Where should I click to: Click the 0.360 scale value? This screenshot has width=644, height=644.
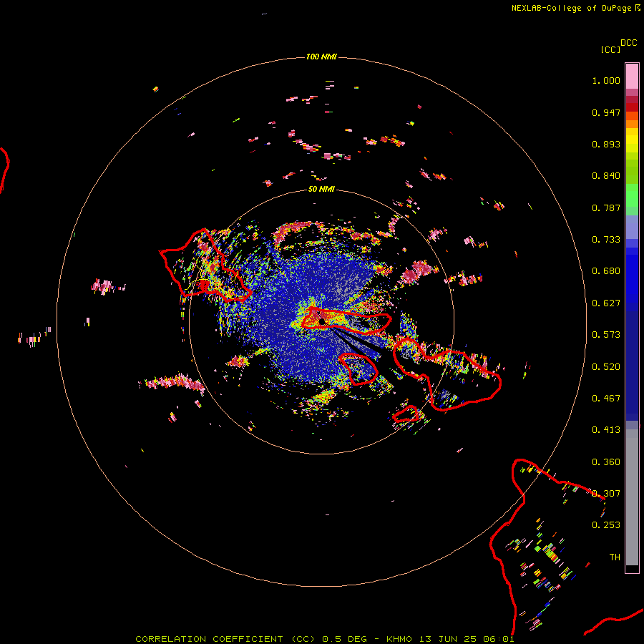pos(606,462)
